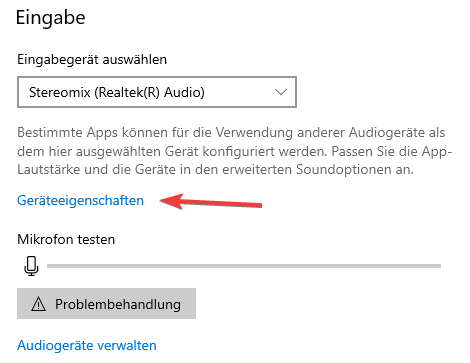Expand the input device chevron arrow
Image resolution: width=470 pixels, height=363 pixels.
click(x=281, y=92)
